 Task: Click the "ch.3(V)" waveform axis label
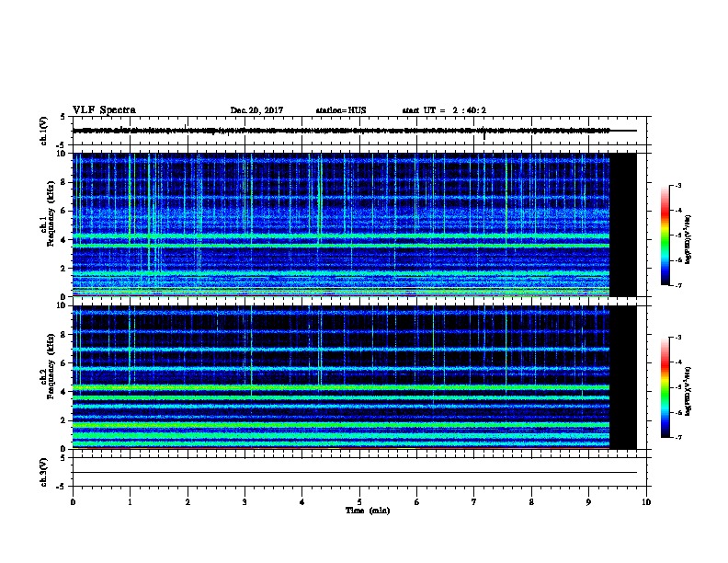point(44,473)
